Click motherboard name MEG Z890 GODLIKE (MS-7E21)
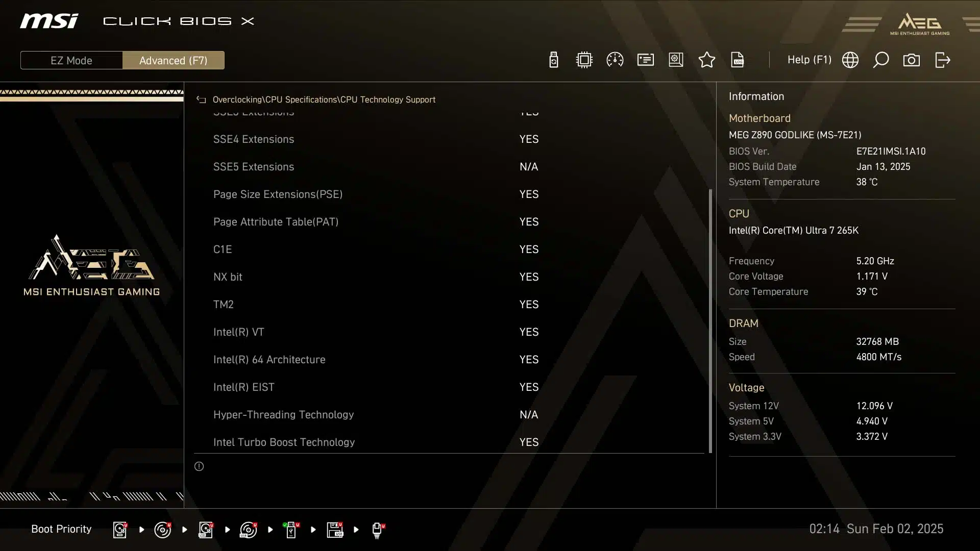The height and width of the screenshot is (551, 980). point(795,135)
